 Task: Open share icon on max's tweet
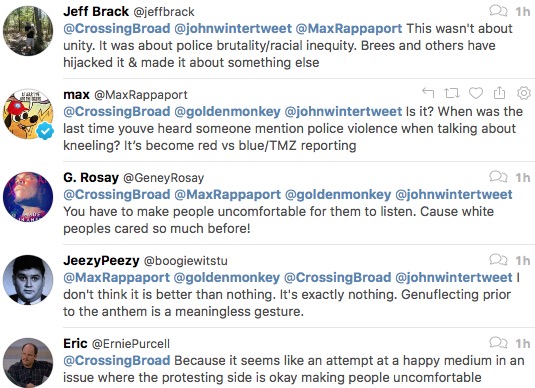click(499, 92)
